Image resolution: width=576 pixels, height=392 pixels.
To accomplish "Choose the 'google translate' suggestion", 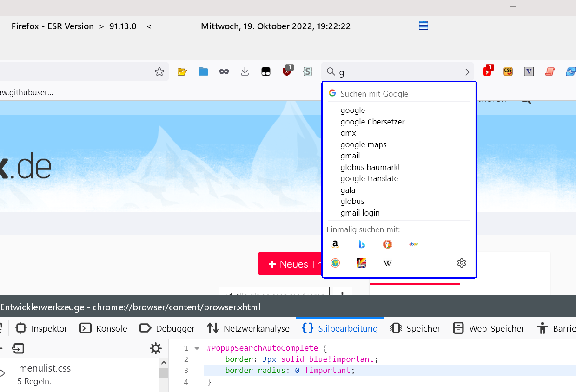I will pos(399,178).
